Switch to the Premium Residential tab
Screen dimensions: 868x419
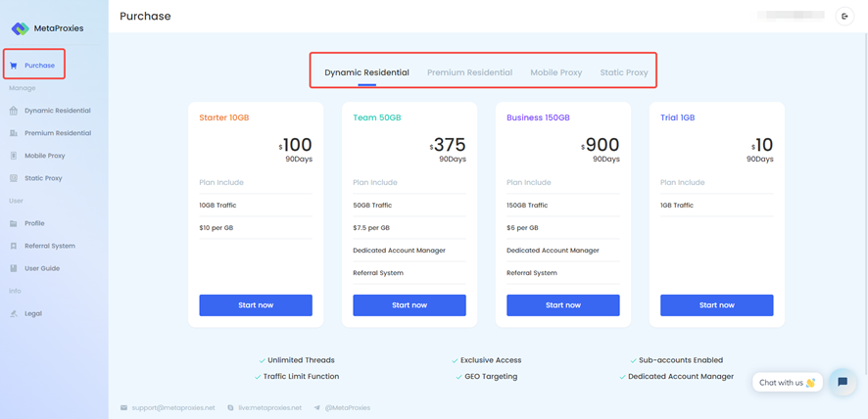point(469,72)
